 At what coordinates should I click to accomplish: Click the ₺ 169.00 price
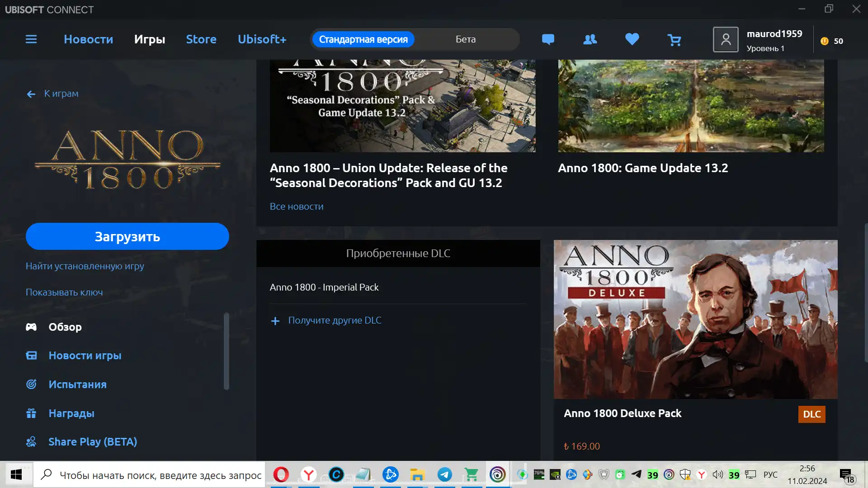click(582, 446)
